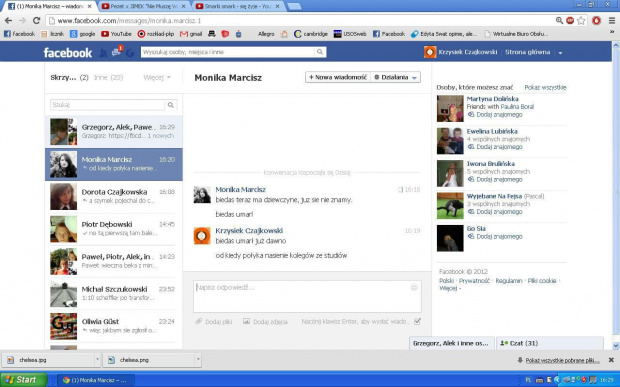Open the Facebook friend requests icon
This screenshot has width=620, height=387.
(x=103, y=53)
